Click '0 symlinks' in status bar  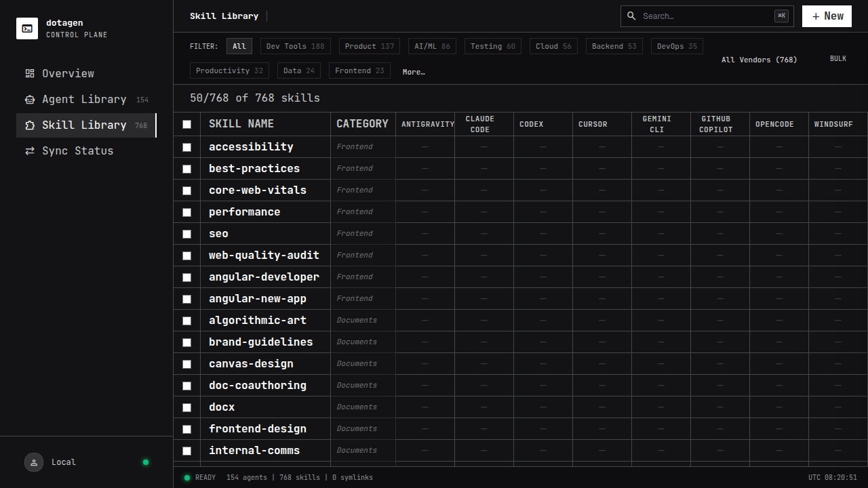click(353, 478)
